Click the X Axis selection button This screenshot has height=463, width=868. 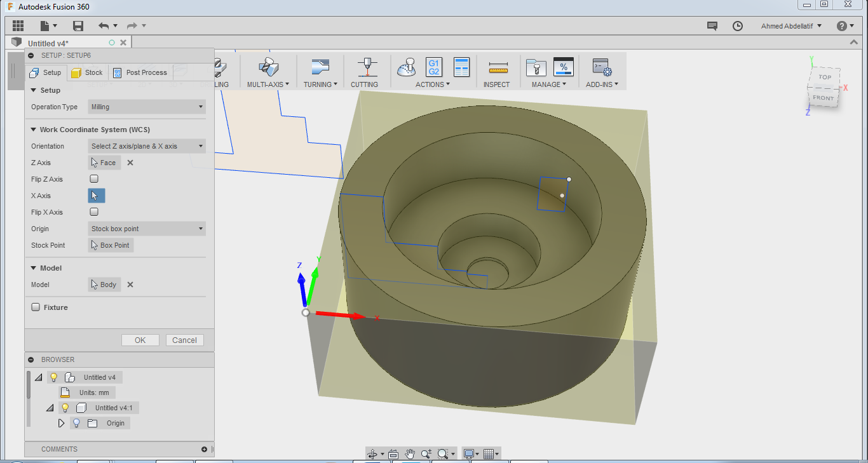tap(97, 196)
